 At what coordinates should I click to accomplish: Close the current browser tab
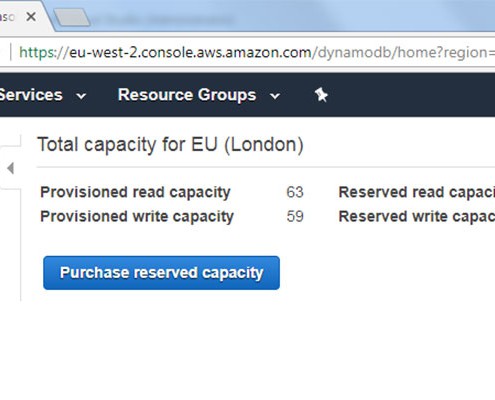(x=31, y=16)
